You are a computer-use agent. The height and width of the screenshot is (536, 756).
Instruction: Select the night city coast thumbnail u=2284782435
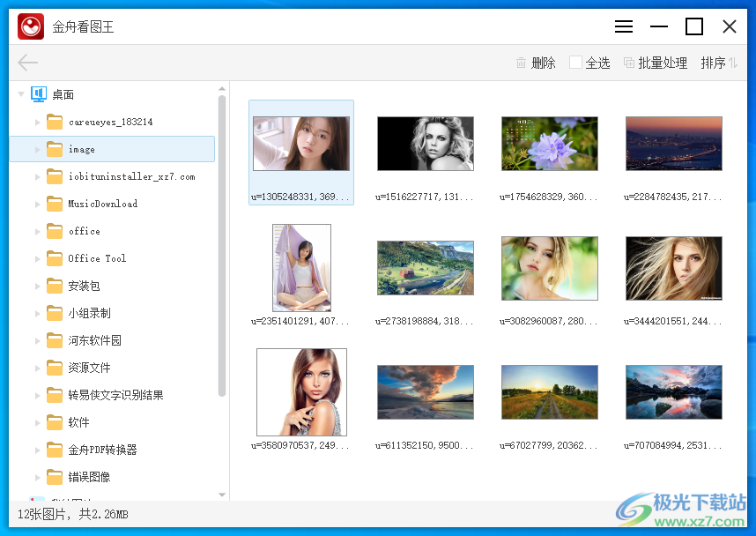(674, 144)
